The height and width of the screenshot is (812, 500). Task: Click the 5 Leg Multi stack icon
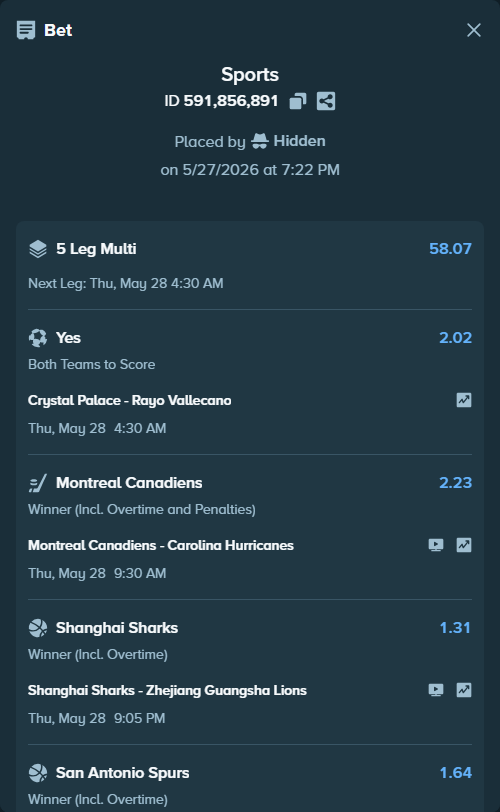click(x=38, y=249)
